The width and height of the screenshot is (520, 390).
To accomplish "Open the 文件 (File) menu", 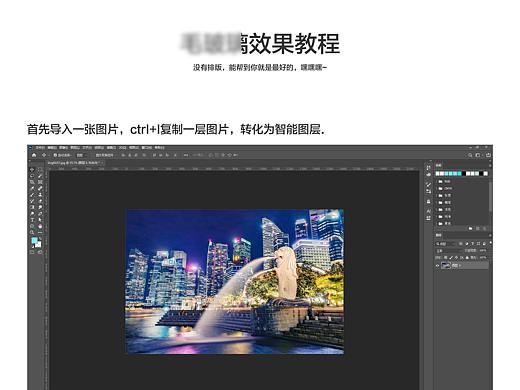I will point(40,148).
